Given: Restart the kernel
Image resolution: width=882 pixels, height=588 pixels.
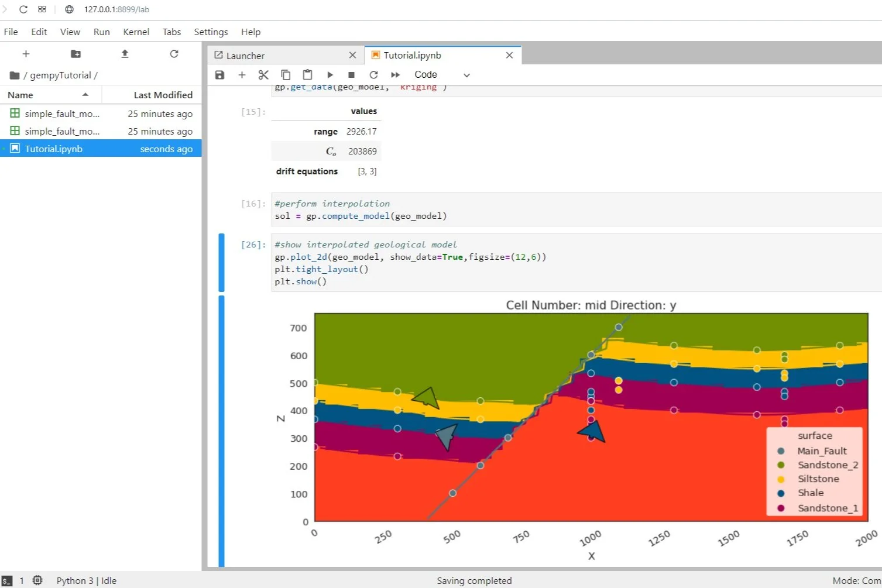Looking at the screenshot, I should coord(373,74).
